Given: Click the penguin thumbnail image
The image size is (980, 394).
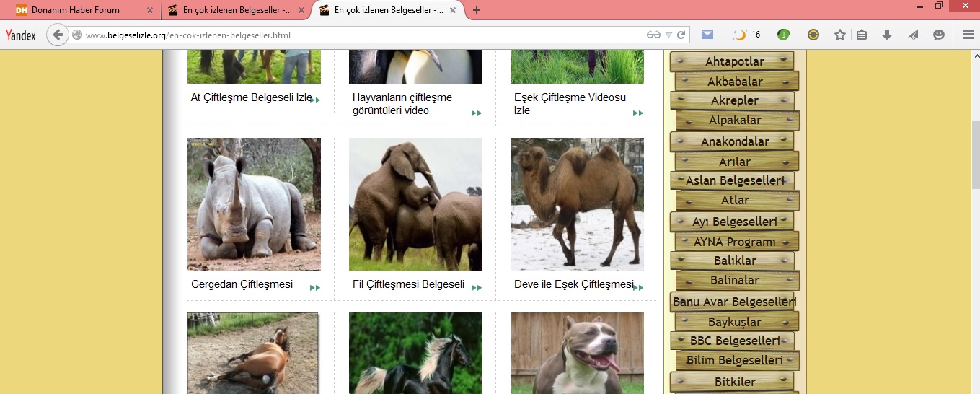Looking at the screenshot, I should pos(415,66).
